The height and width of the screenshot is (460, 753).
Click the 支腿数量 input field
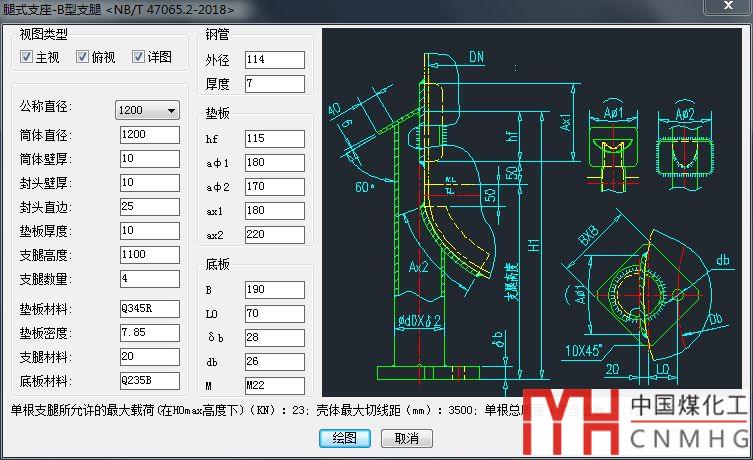point(150,279)
